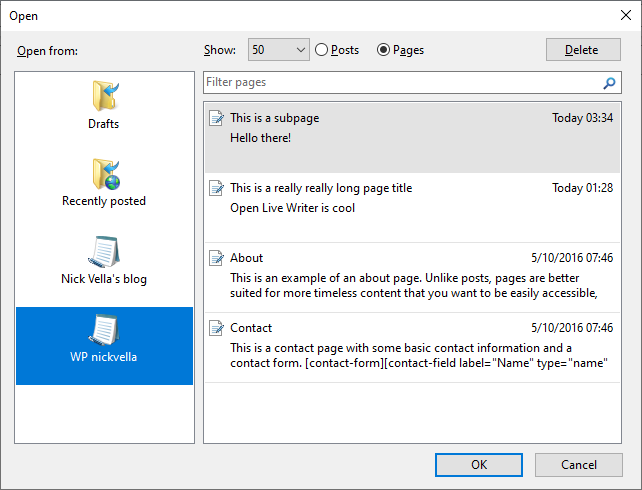Select the WP nickvella blog icon
This screenshot has height=490, width=642.
tap(104, 329)
